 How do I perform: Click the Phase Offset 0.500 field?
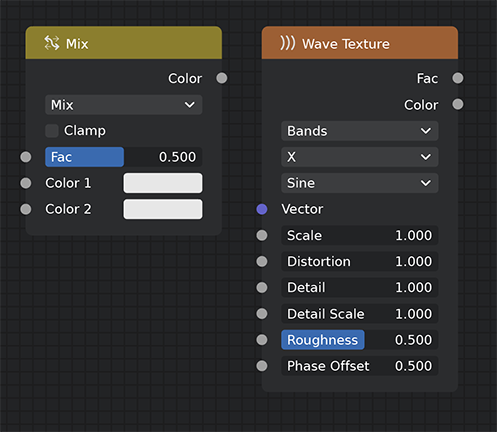(x=360, y=366)
